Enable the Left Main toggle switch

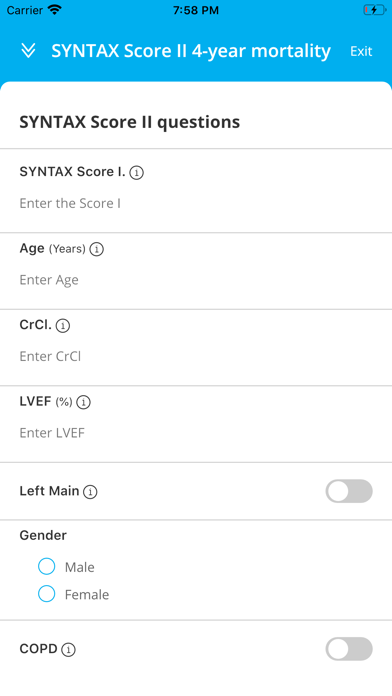click(x=349, y=491)
